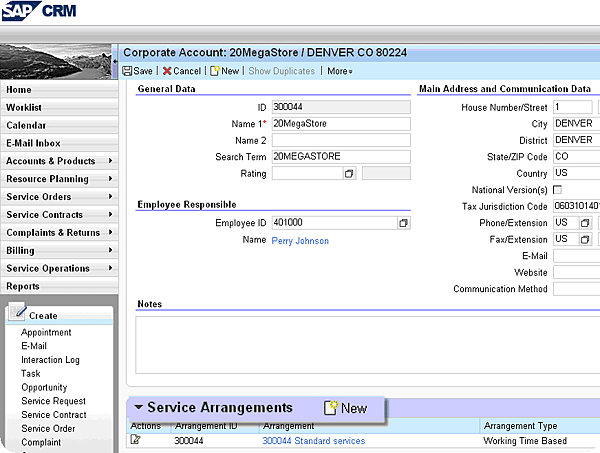600x453 pixels.
Task: Click the City input field
Action: 577,124
